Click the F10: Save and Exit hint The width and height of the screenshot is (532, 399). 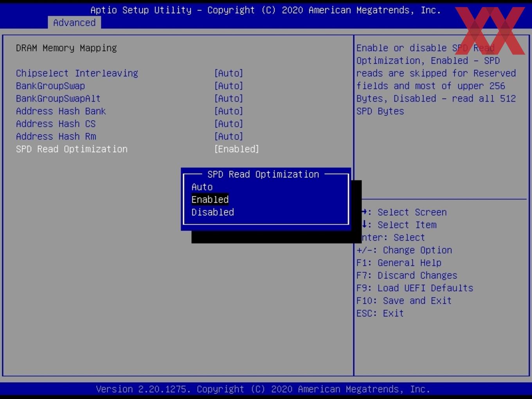[404, 300]
